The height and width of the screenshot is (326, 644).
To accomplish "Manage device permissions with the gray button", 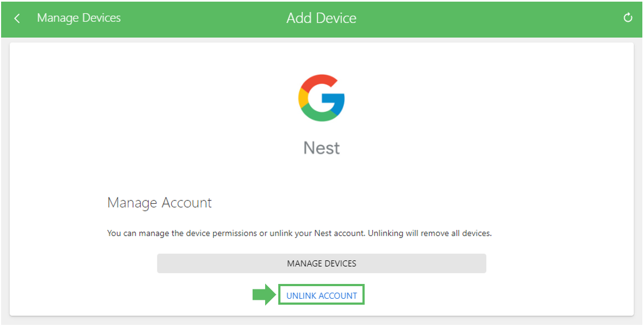I will 321,263.
